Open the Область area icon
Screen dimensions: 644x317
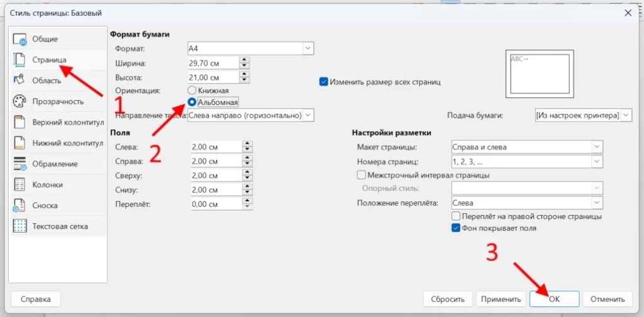(19, 81)
